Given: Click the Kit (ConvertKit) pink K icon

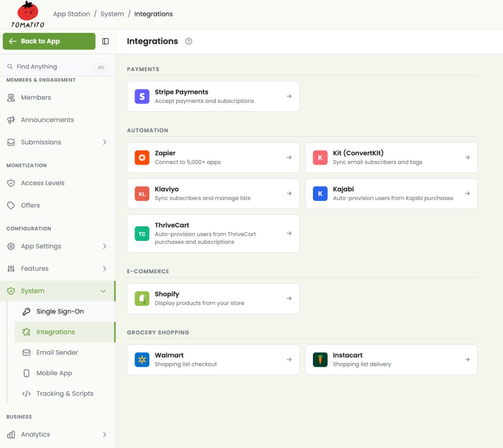Looking at the screenshot, I should [320, 158].
